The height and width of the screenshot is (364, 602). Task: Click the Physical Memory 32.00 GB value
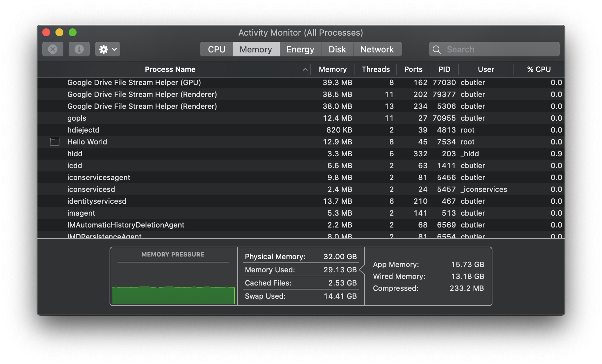coord(340,257)
